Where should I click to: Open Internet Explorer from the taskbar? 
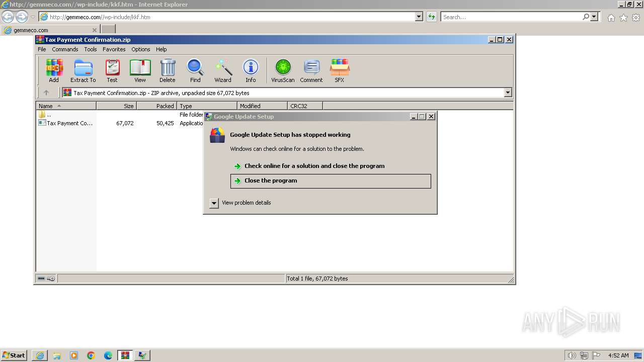click(x=40, y=355)
